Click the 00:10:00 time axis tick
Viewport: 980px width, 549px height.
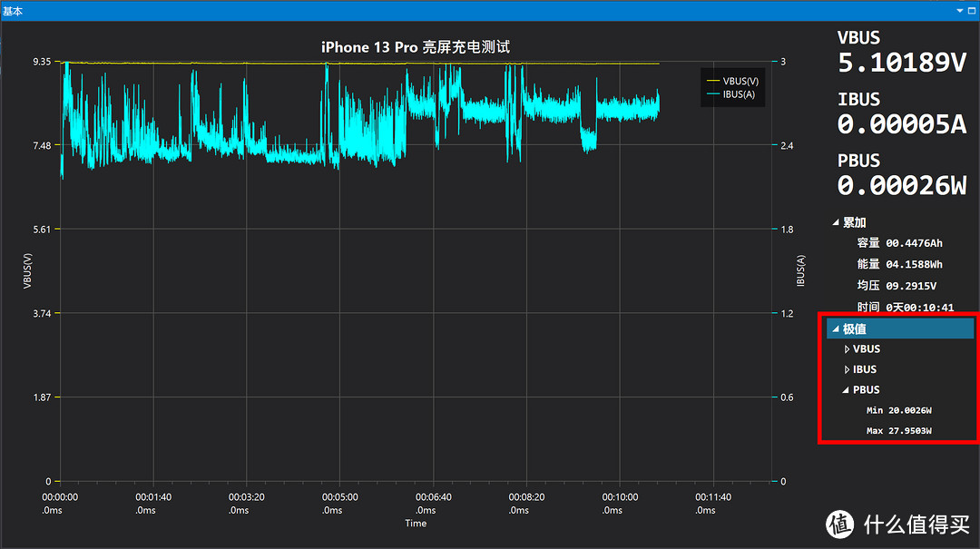pos(620,497)
